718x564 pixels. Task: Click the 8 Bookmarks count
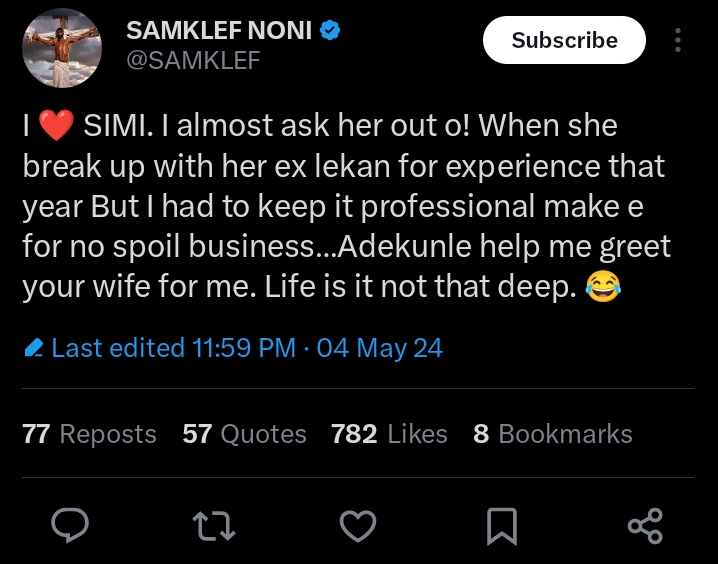[x=552, y=434]
